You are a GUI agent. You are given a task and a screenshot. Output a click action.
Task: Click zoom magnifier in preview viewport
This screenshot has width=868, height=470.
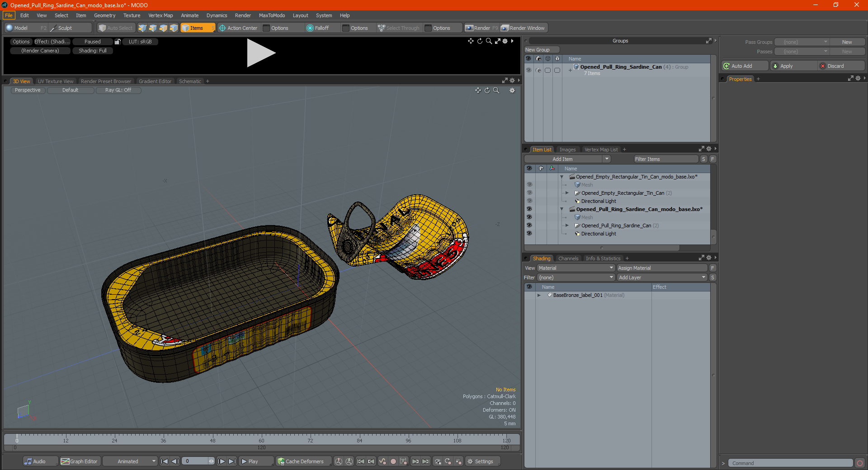click(x=489, y=41)
